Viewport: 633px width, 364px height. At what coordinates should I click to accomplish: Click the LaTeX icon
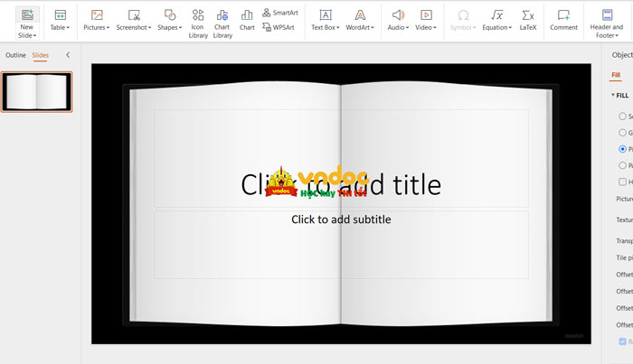coord(528,15)
